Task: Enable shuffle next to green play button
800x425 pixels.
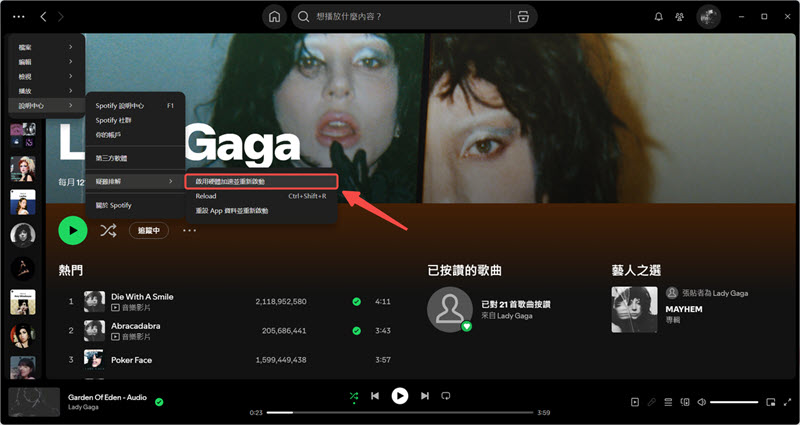Action: click(108, 231)
